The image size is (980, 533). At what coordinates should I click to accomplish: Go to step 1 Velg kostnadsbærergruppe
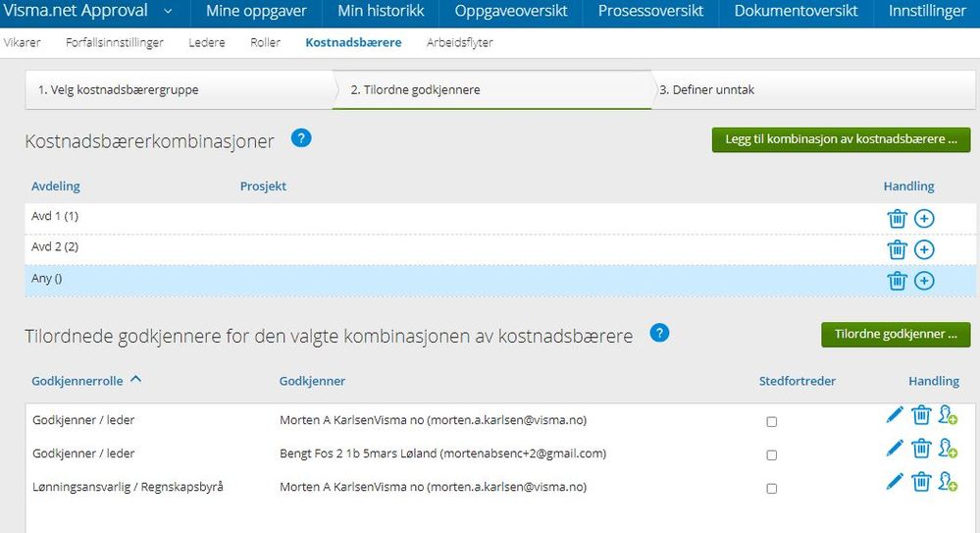[x=179, y=89]
